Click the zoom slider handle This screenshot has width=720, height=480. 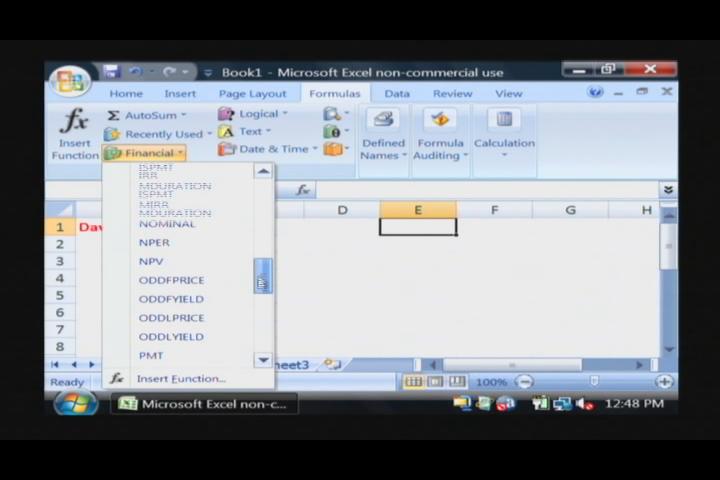[594, 381]
